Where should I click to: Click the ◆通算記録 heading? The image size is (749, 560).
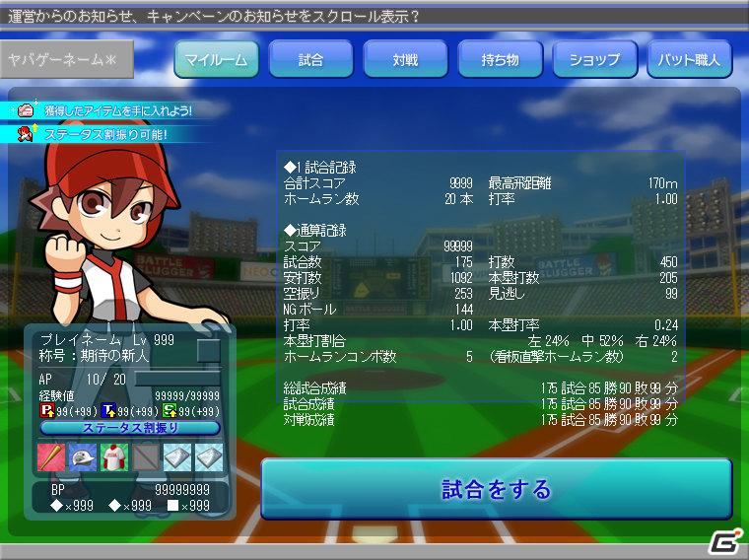click(x=314, y=231)
